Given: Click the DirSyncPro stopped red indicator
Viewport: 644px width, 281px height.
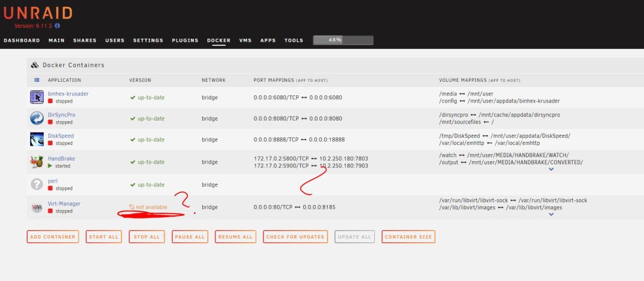Looking at the screenshot, I should (50, 122).
